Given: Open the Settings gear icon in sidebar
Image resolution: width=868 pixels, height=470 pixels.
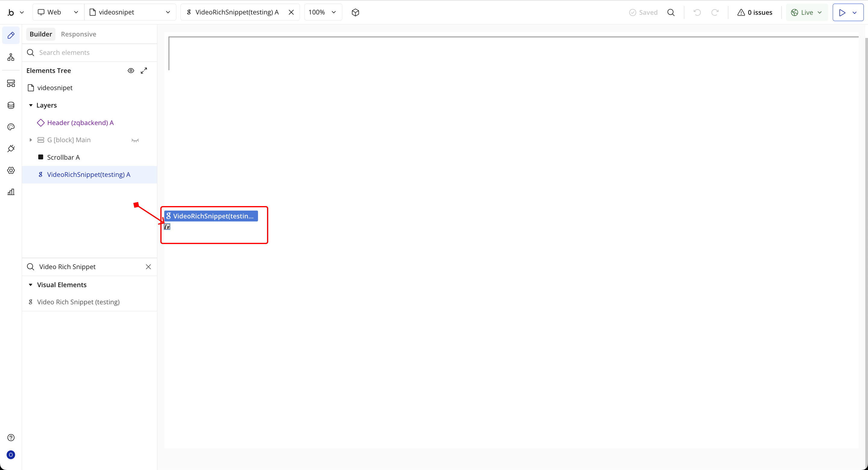Looking at the screenshot, I should click(11, 170).
